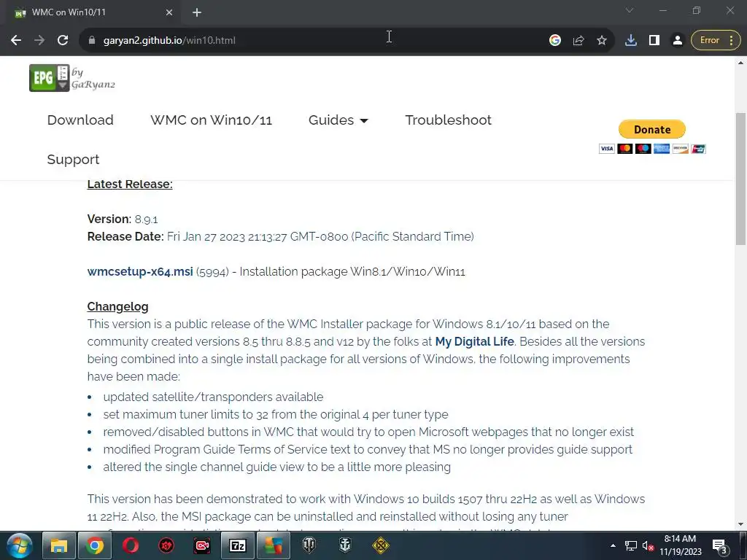Screen dimensions: 747x560
Task: Download wmcsetup-x64.msi installer link
Action: click(140, 271)
